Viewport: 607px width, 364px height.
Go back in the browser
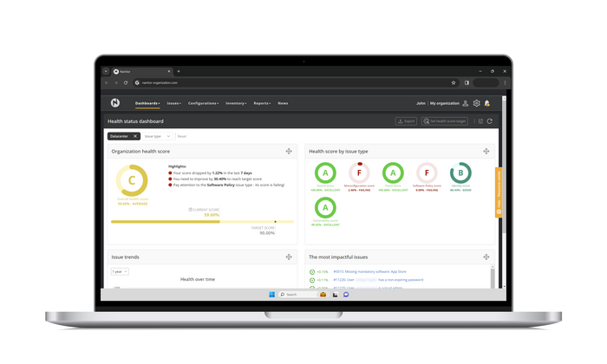tap(107, 82)
